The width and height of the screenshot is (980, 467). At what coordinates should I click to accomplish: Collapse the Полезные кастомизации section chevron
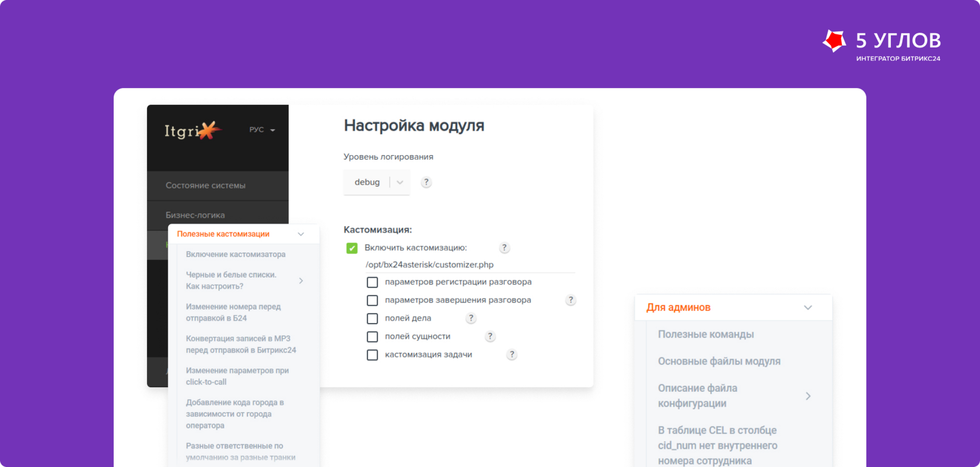coord(301,234)
